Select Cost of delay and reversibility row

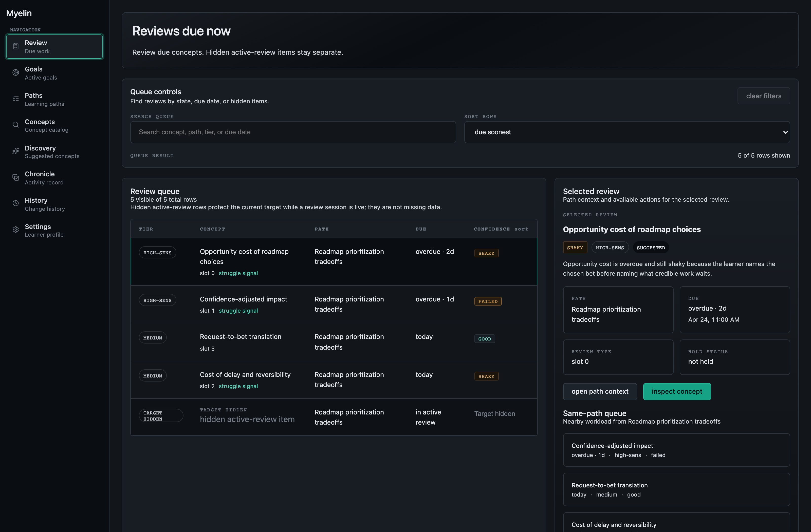[x=334, y=380]
